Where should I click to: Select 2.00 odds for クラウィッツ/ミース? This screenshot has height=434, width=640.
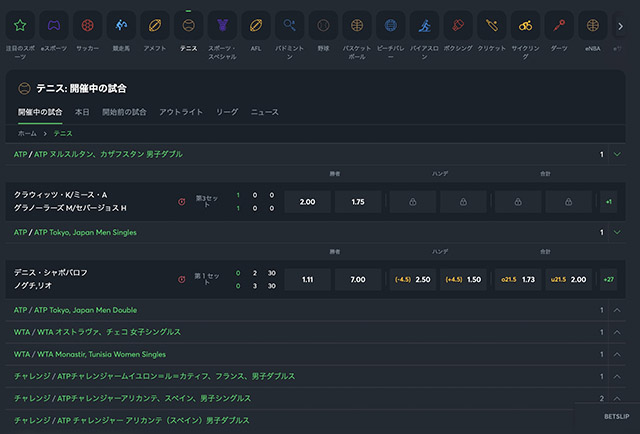point(307,202)
